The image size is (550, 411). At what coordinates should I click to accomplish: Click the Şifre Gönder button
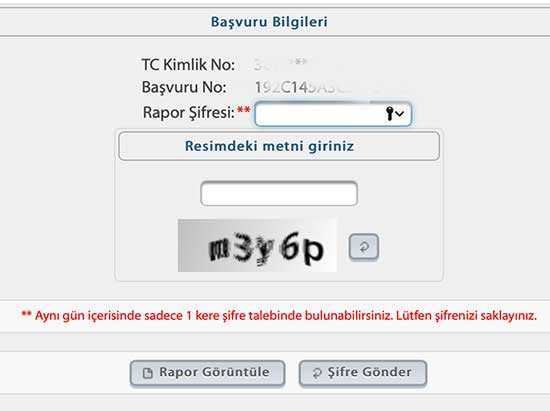363,373
